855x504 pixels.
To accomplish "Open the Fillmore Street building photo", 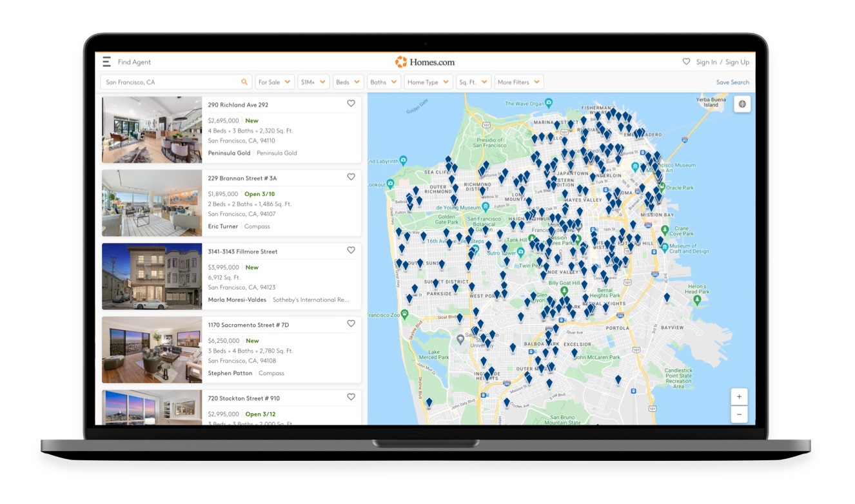I will [152, 276].
